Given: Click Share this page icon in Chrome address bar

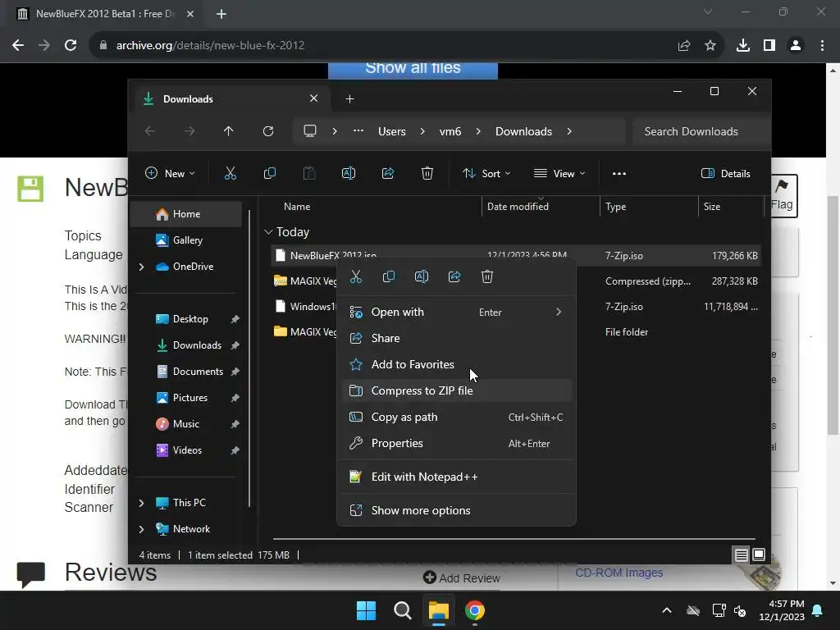Looking at the screenshot, I should [684, 46].
